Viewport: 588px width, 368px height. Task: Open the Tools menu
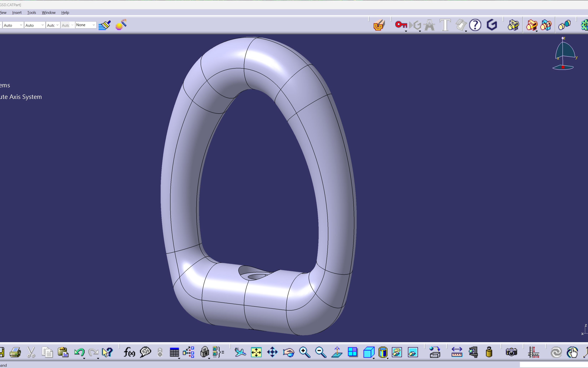(x=32, y=12)
